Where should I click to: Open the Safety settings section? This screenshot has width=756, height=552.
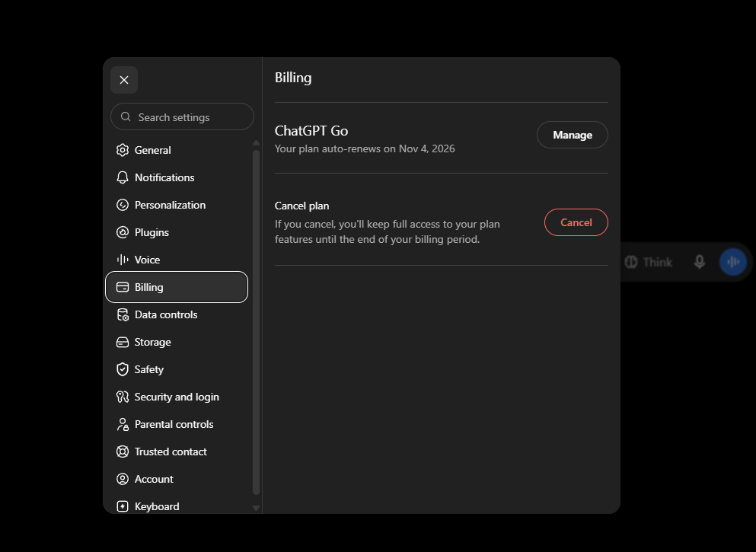pyautogui.click(x=177, y=369)
